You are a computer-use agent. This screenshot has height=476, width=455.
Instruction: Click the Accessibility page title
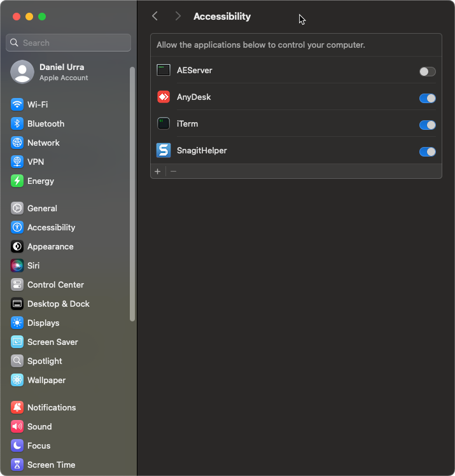pos(222,17)
